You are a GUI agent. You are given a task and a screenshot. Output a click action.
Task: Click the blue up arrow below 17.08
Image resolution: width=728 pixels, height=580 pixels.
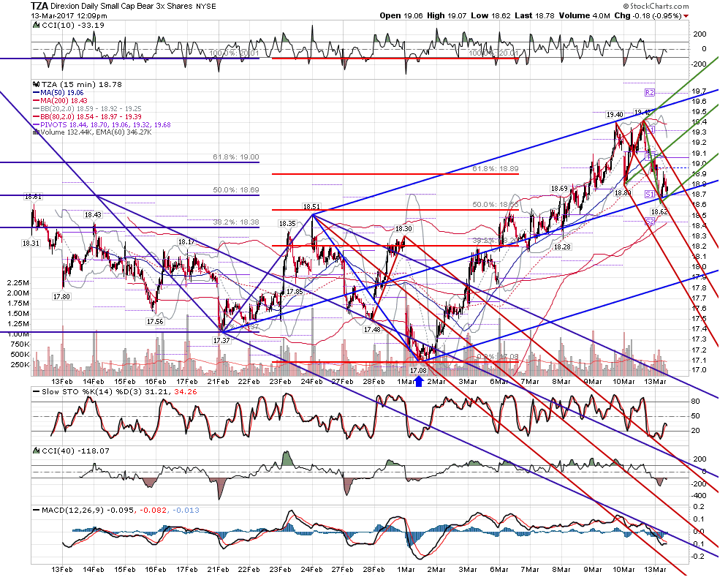point(419,381)
